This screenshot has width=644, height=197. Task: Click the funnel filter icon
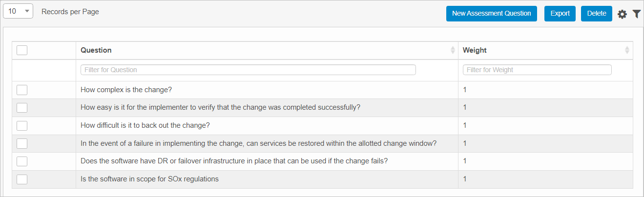636,14
